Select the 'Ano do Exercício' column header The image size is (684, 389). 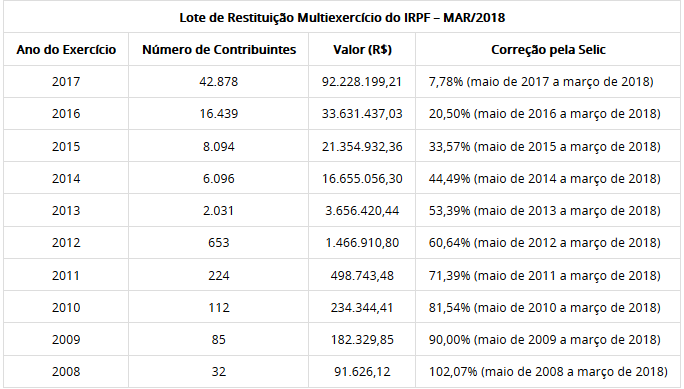66,50
